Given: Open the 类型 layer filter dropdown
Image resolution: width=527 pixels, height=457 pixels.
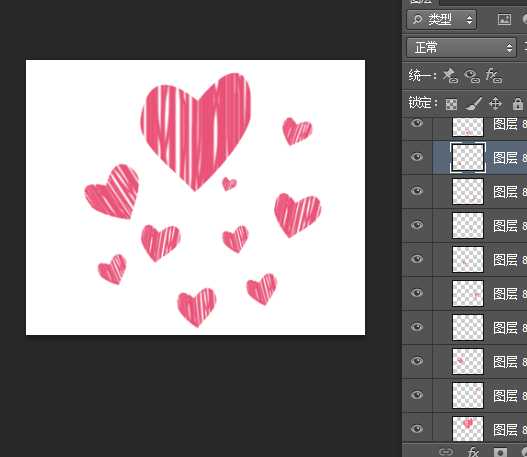Looking at the screenshot, I should [x=442, y=20].
